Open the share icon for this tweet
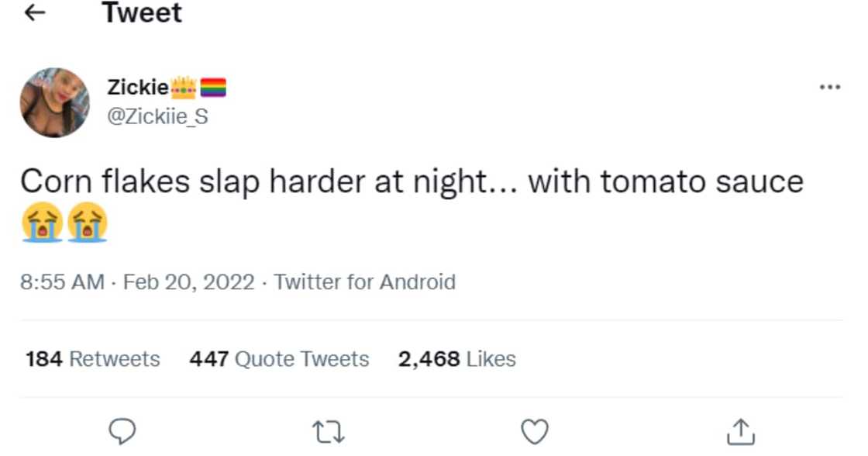This screenshot has height=456, width=868. tap(740, 431)
